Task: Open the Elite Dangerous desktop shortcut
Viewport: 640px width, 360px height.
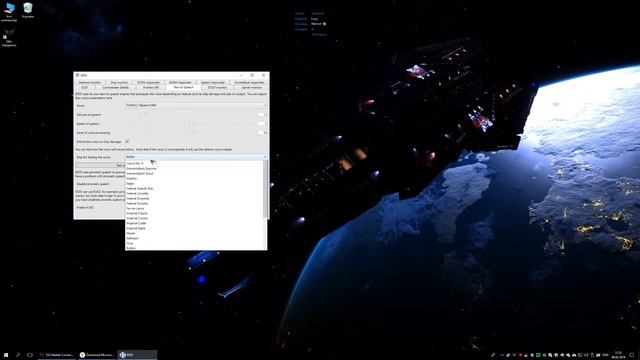Action: coord(9,38)
